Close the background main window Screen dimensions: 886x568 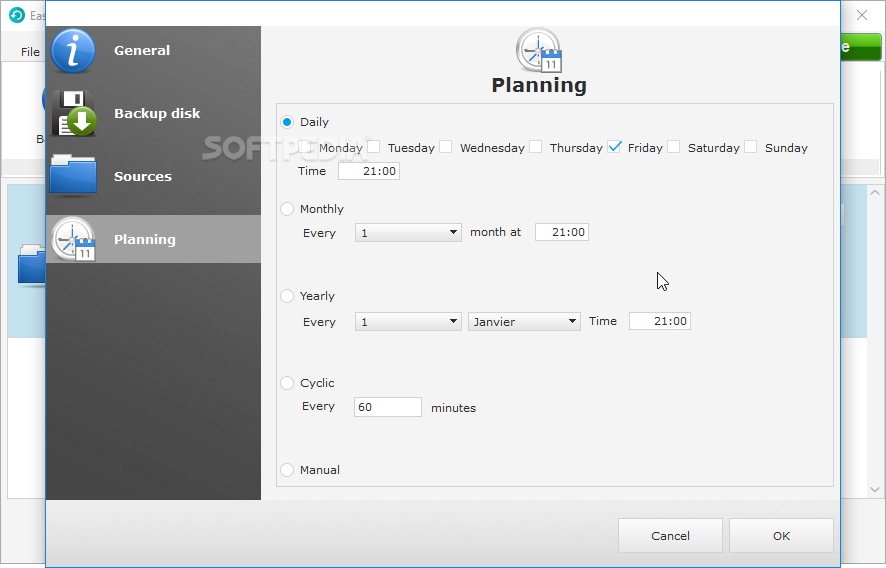tap(862, 15)
